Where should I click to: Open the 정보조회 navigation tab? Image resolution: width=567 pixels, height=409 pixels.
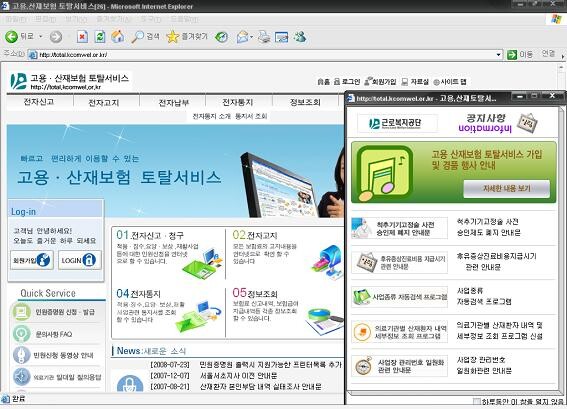click(305, 102)
